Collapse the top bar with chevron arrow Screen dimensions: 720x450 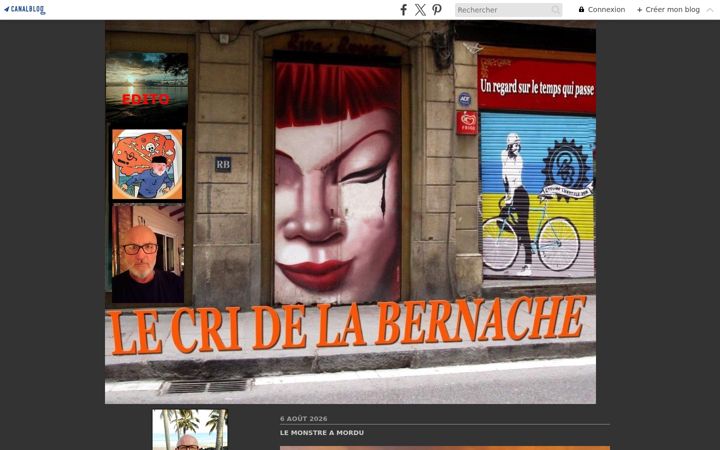tap(710, 10)
